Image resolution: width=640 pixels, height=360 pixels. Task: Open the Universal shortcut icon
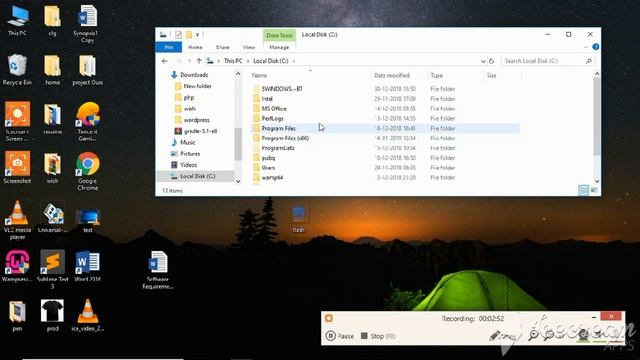[x=52, y=217]
